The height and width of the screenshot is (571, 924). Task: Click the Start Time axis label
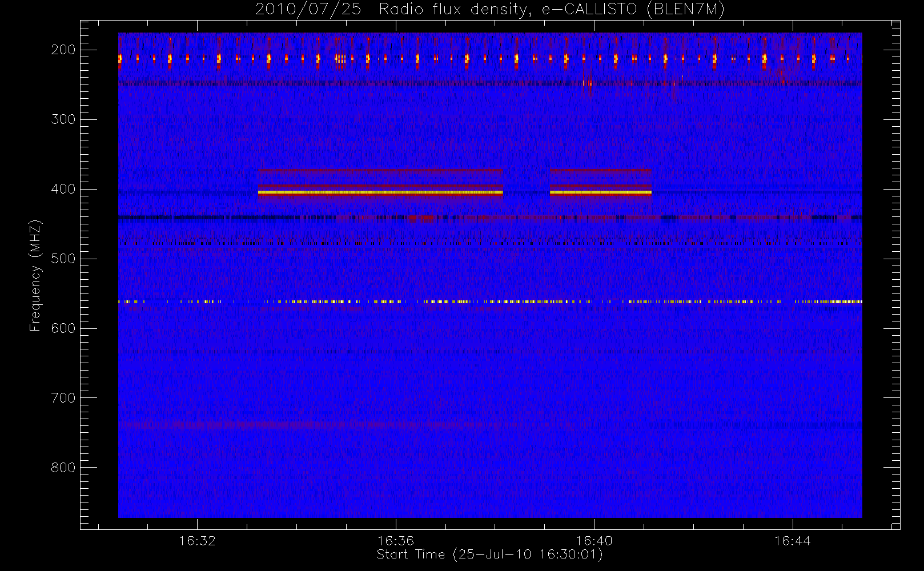coord(489,554)
